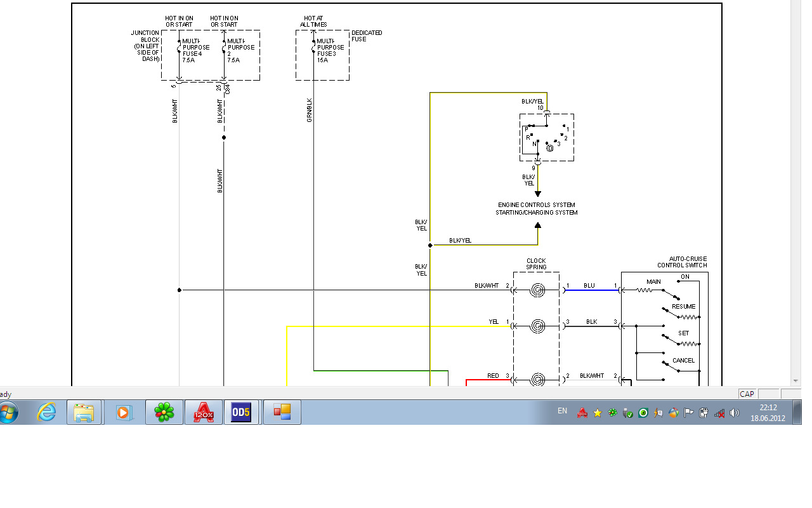
Task: Open Windows Explorer folder icon in taskbar
Action: (84, 413)
